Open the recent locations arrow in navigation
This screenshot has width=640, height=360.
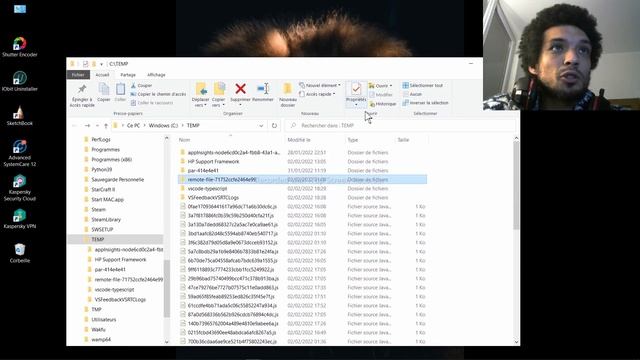(97, 126)
